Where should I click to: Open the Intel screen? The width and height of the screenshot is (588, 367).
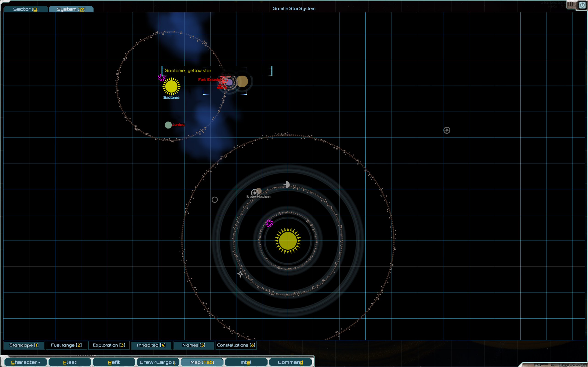point(246,362)
